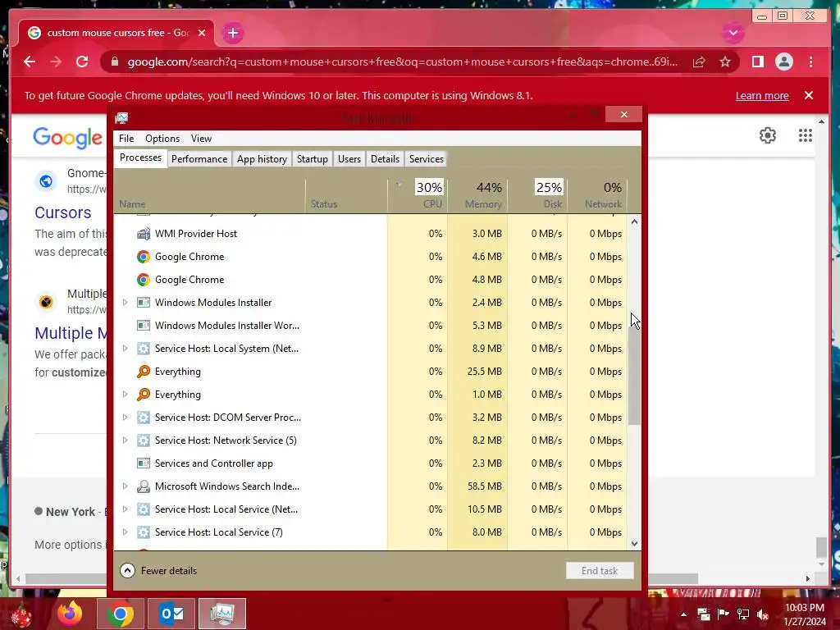Switch to the Users tab
Viewport: 840px width, 630px height.
[349, 159]
